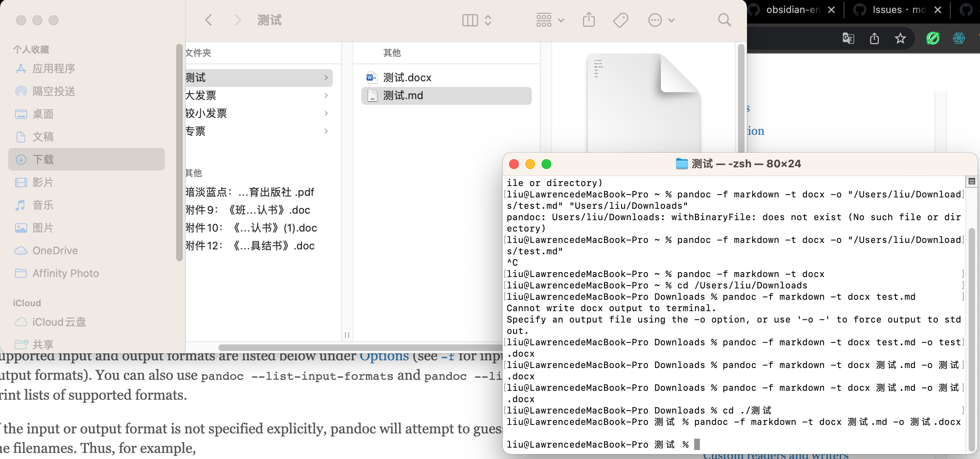Expand the 大发票 folder chevron
This screenshot has height=459, width=980.
[326, 95]
